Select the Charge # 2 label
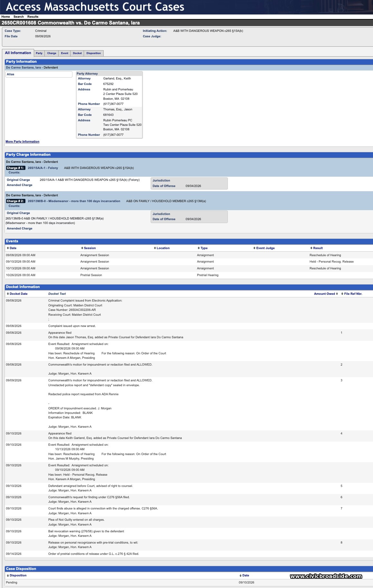 pyautogui.click(x=15, y=201)
